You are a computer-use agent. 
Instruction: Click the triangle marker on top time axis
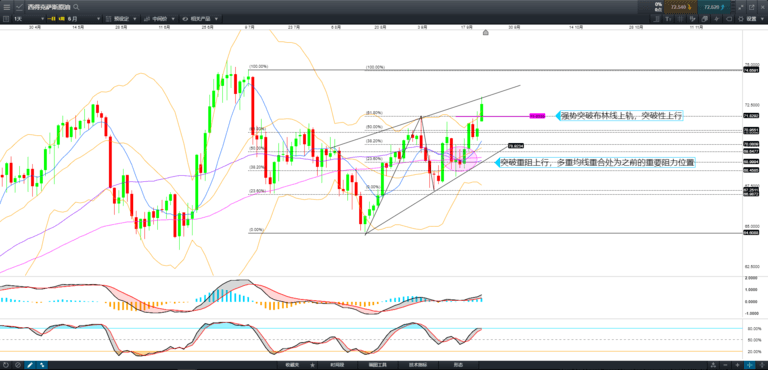[x=485, y=32]
